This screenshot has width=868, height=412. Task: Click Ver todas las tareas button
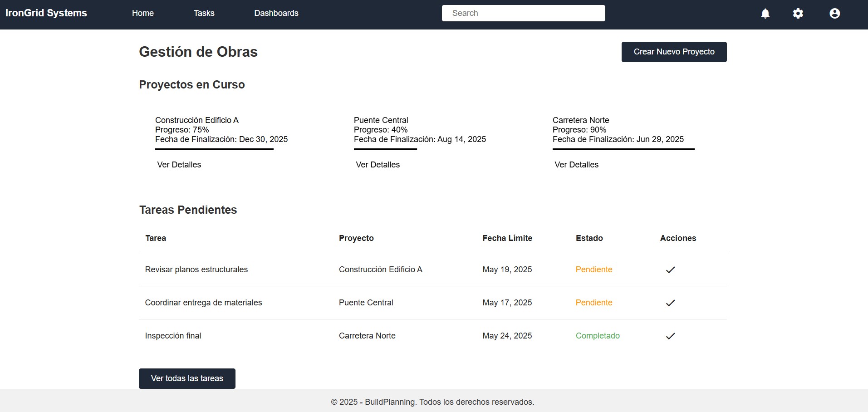(x=187, y=378)
